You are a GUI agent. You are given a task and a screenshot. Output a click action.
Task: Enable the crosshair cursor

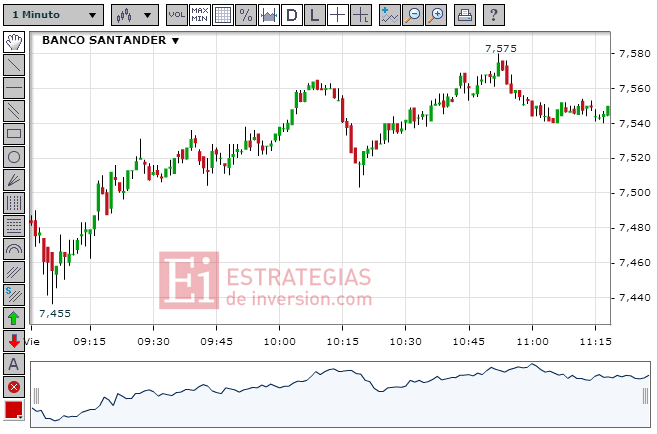point(337,15)
